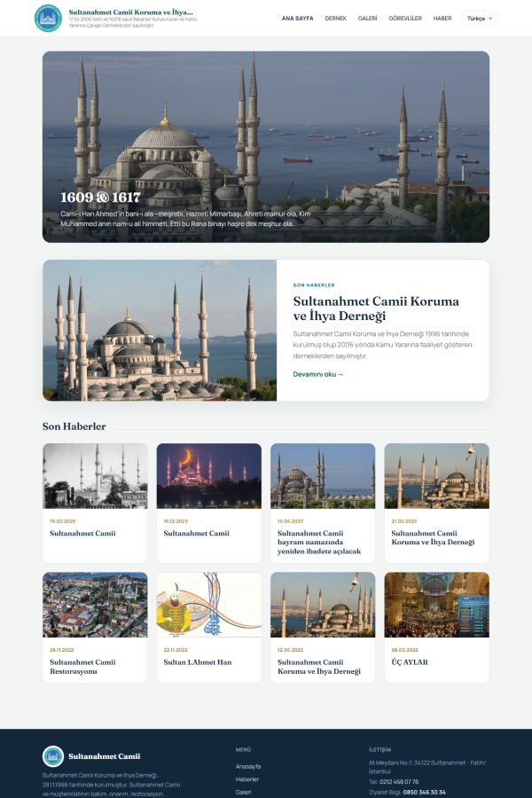Click visit info number 0850 346 30 34
Image resolution: width=532 pixels, height=798 pixels.
[x=424, y=792]
